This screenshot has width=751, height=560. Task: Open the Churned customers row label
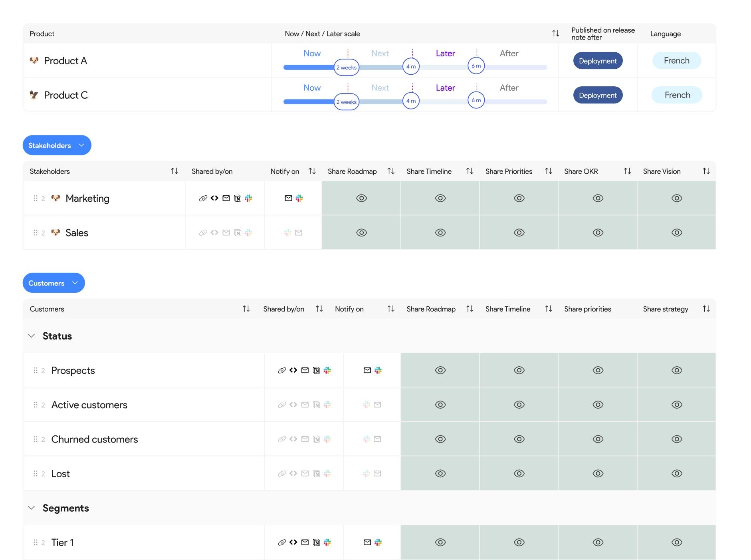coord(95,439)
